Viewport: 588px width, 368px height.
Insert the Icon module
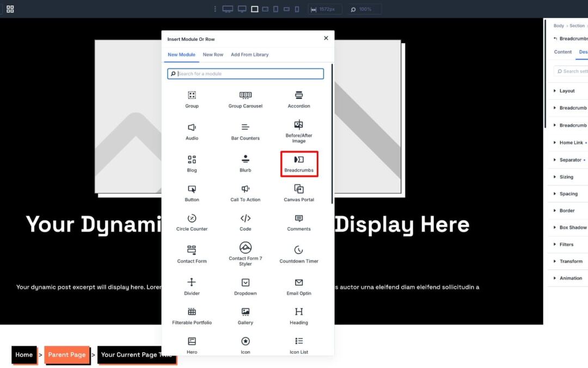245,346
